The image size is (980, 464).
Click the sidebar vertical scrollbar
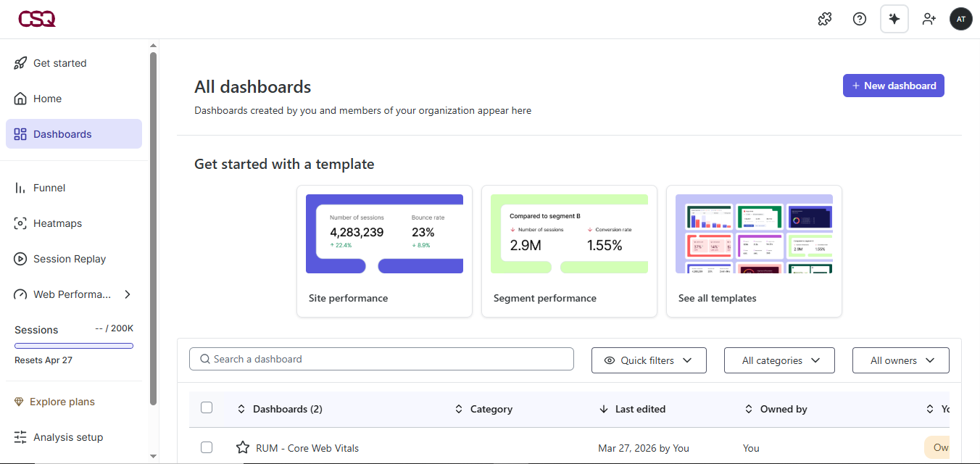click(x=153, y=228)
